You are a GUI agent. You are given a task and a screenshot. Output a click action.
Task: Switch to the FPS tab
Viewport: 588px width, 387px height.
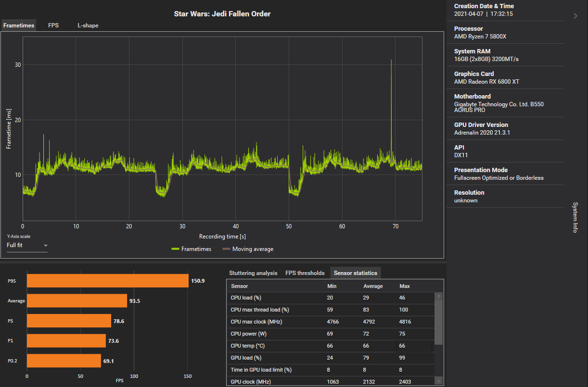(x=53, y=25)
